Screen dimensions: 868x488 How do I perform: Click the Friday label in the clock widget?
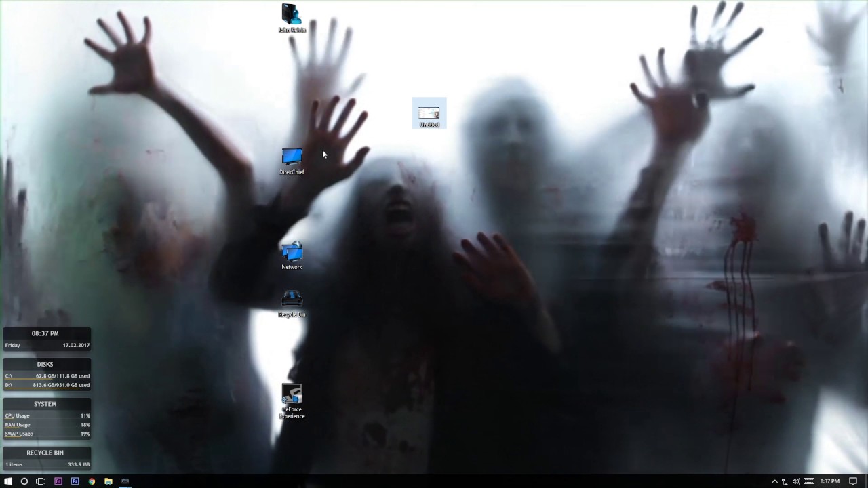point(13,345)
